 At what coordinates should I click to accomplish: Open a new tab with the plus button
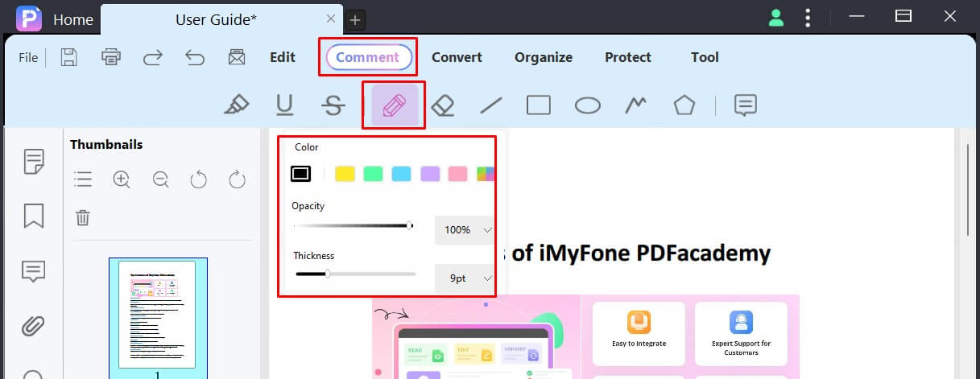pos(356,20)
